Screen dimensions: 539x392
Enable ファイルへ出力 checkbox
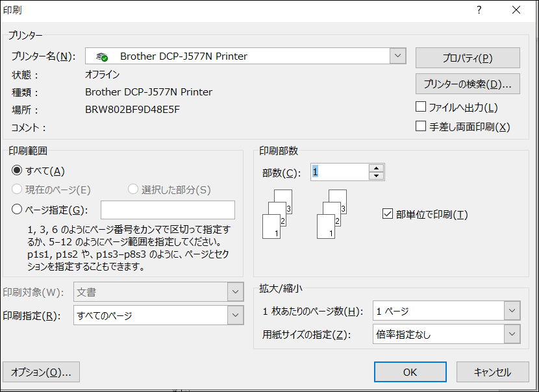click(x=421, y=106)
